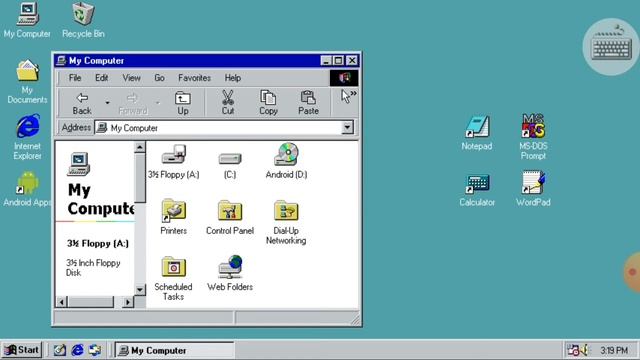Minimize the My Computer window
The width and height of the screenshot is (640, 360).
(x=326, y=61)
